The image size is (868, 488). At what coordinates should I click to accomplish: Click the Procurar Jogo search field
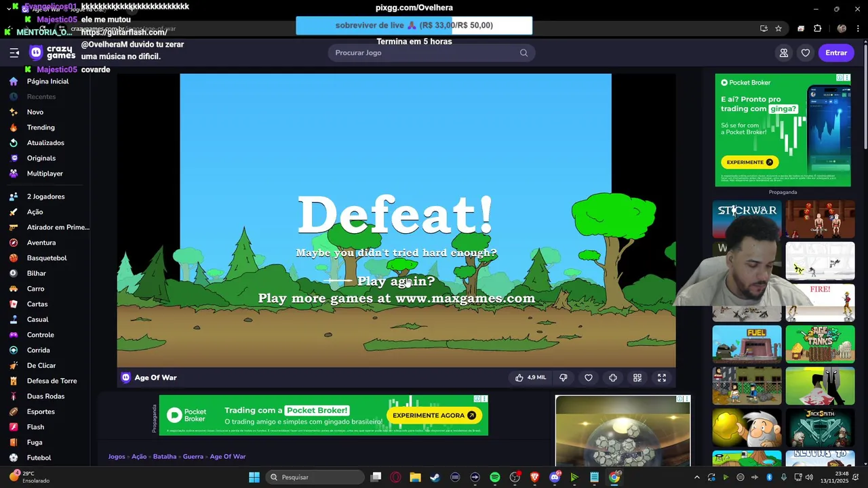tap(431, 53)
